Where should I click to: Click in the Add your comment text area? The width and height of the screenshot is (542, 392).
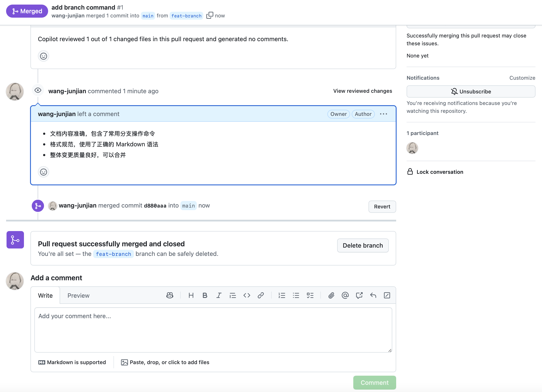[213, 330]
